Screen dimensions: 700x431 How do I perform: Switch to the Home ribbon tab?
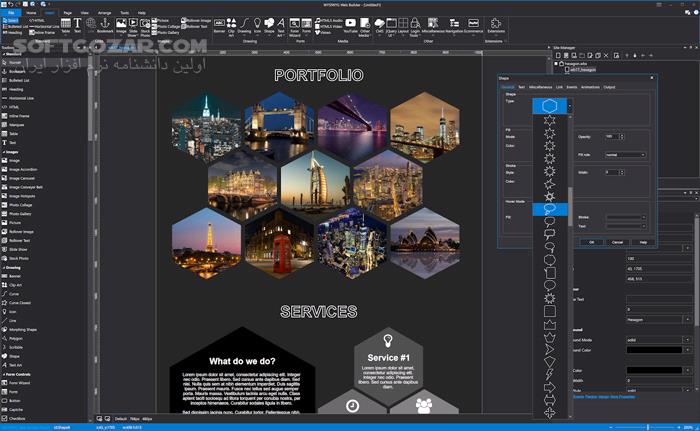coord(31,13)
